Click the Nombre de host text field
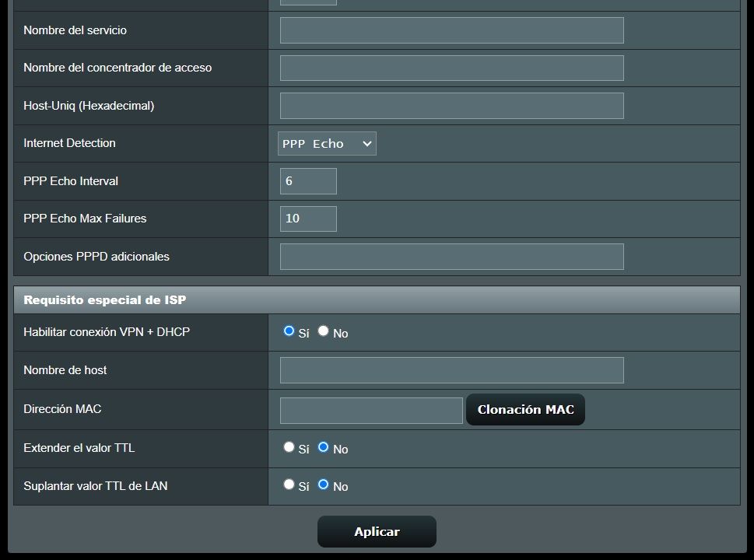This screenshot has width=754, height=560. pos(451,370)
